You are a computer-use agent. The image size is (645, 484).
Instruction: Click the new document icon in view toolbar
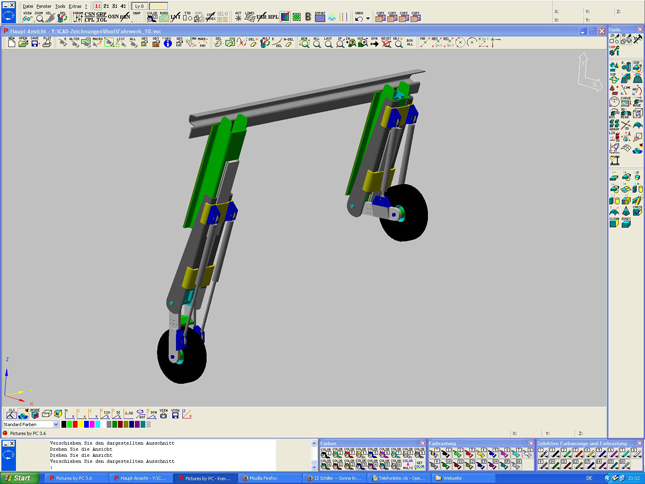pyautogui.click(x=11, y=43)
